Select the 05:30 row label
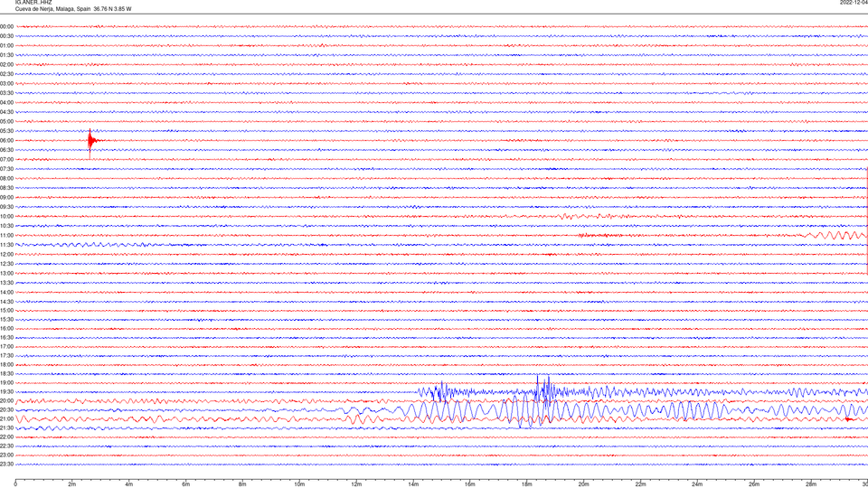Image resolution: width=868 pixels, height=488 pixels. [6, 130]
